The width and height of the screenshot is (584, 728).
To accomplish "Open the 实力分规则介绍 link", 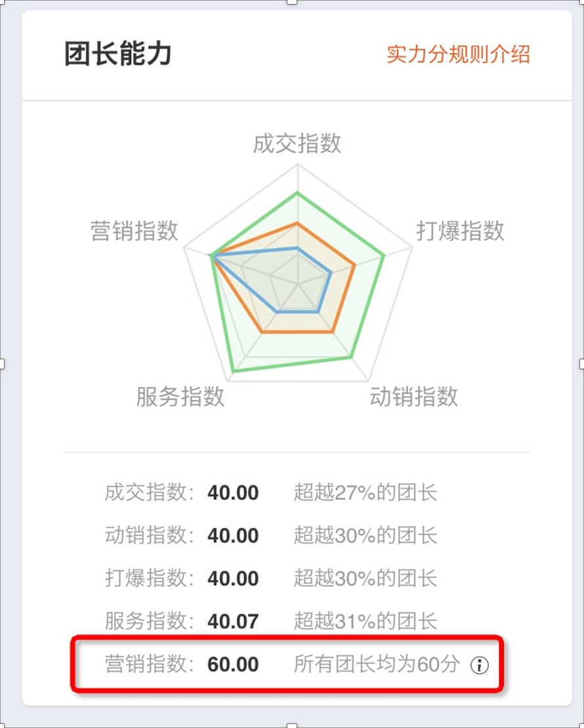I will (458, 54).
